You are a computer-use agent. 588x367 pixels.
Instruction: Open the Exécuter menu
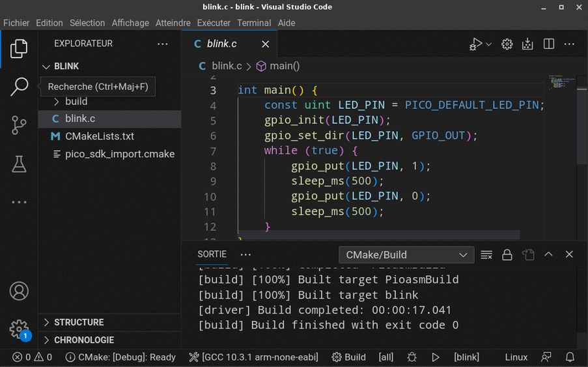[214, 23]
